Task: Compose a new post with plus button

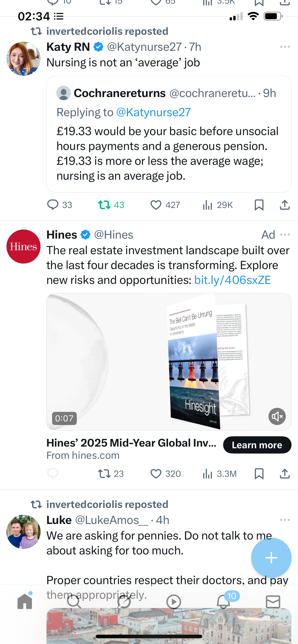Action: (x=271, y=558)
